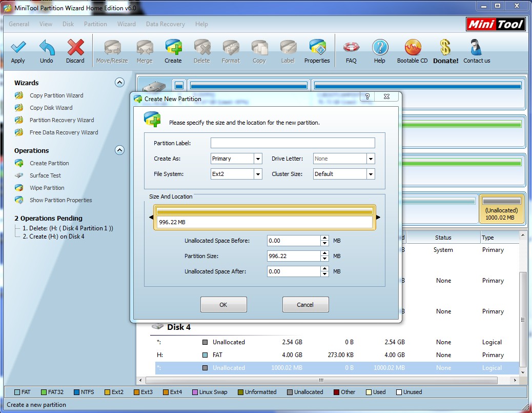Image resolution: width=532 pixels, height=413 pixels.
Task: Click the Apply toolbar icon
Action: tap(18, 51)
